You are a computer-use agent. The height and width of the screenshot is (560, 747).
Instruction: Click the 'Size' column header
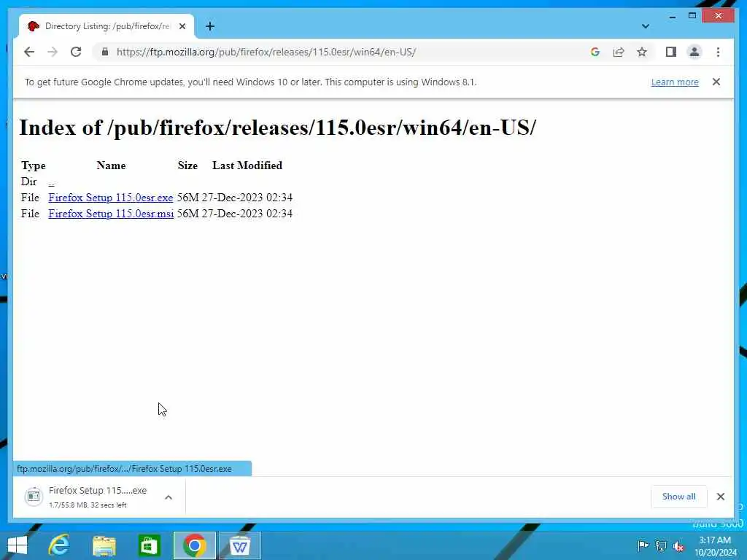point(187,166)
